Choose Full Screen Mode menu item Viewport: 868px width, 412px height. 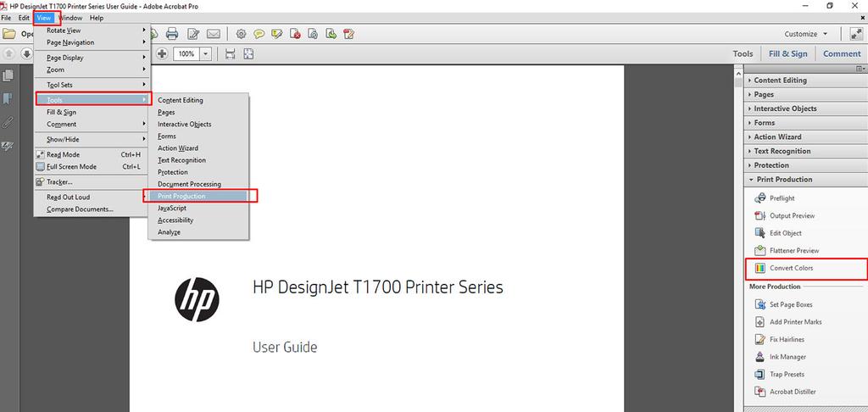pyautogui.click(x=92, y=167)
